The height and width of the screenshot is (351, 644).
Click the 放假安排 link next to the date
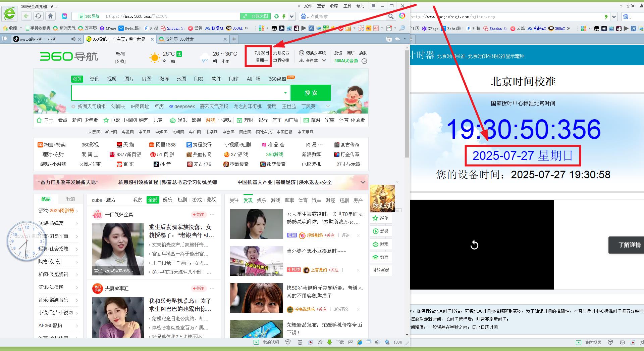(281, 60)
